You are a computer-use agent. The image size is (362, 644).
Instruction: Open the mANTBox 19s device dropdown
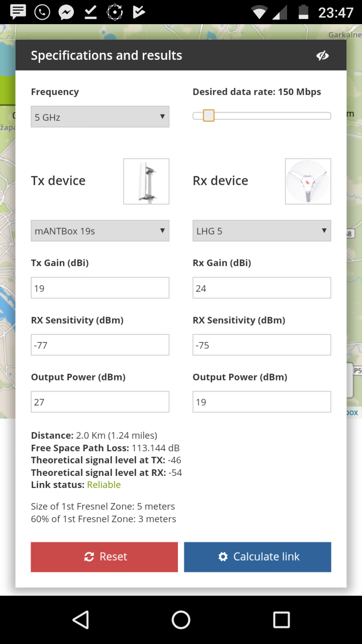click(x=100, y=231)
